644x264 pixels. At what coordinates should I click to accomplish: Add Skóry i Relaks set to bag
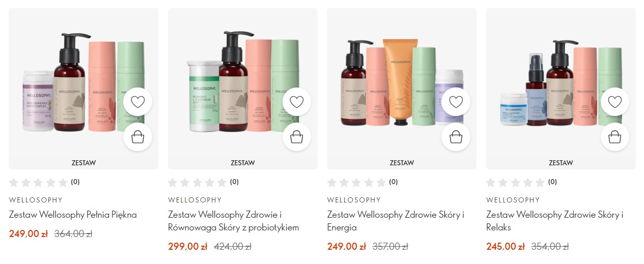pyautogui.click(x=615, y=137)
